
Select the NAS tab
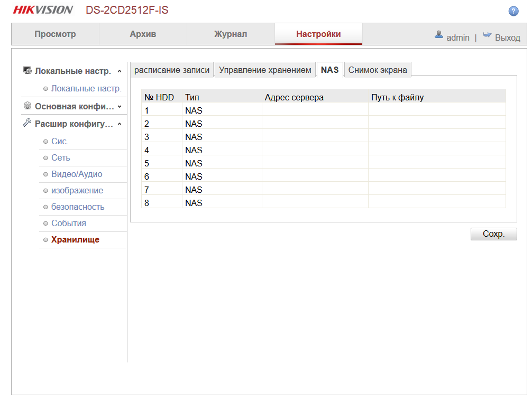pyautogui.click(x=330, y=70)
